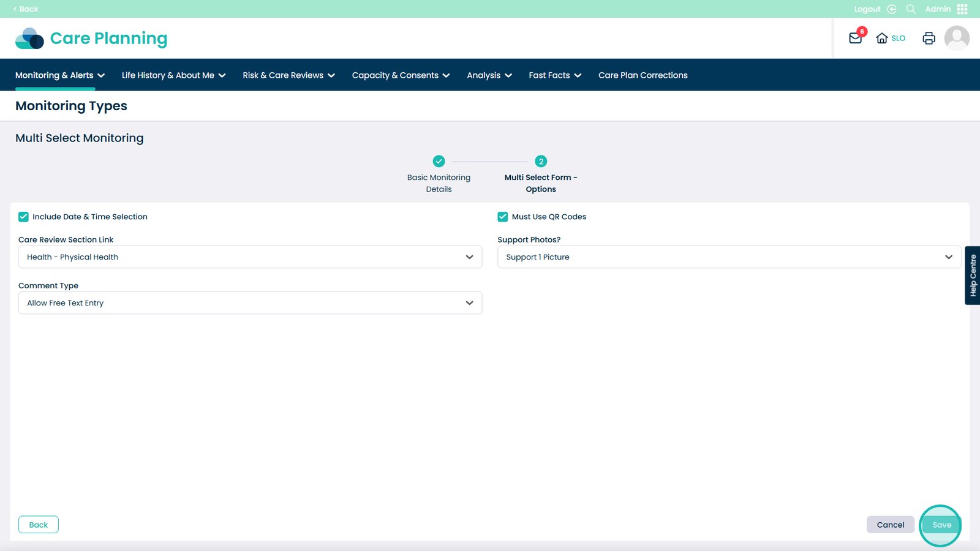980x551 pixels.
Task: Return to Basic Monitoring Details step
Action: [x=439, y=162]
